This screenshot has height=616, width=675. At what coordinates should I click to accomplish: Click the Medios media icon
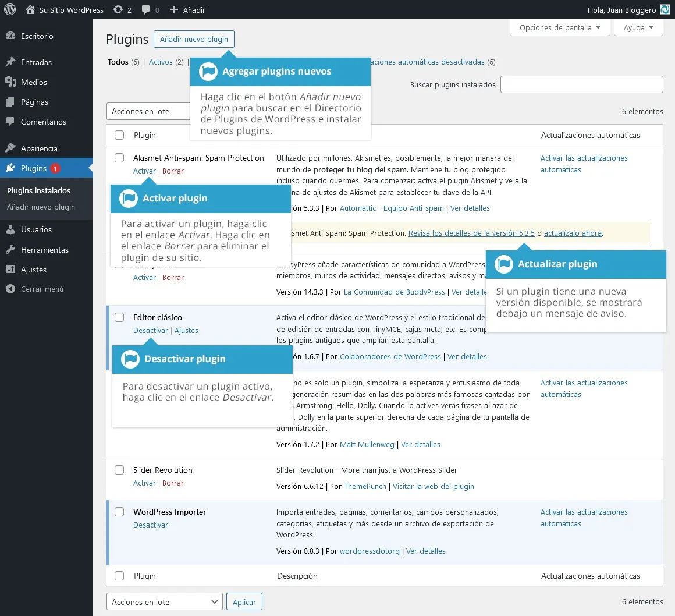[x=10, y=82]
